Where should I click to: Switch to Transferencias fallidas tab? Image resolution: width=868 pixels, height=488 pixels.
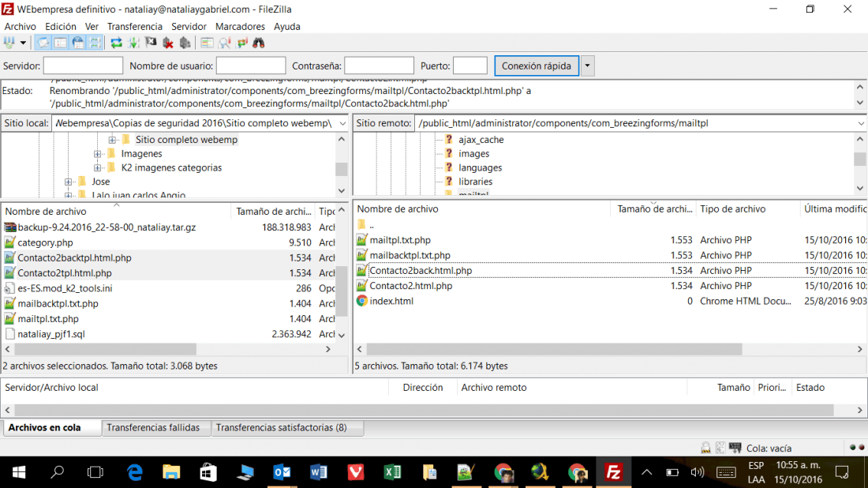[156, 428]
